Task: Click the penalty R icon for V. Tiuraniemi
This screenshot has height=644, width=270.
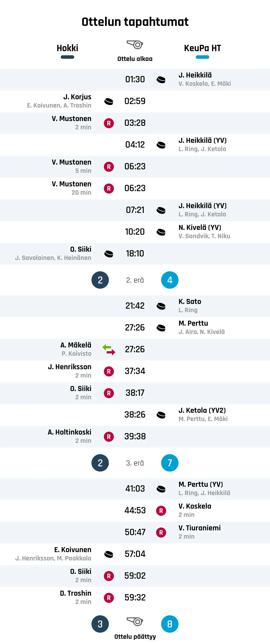Action: (161, 532)
